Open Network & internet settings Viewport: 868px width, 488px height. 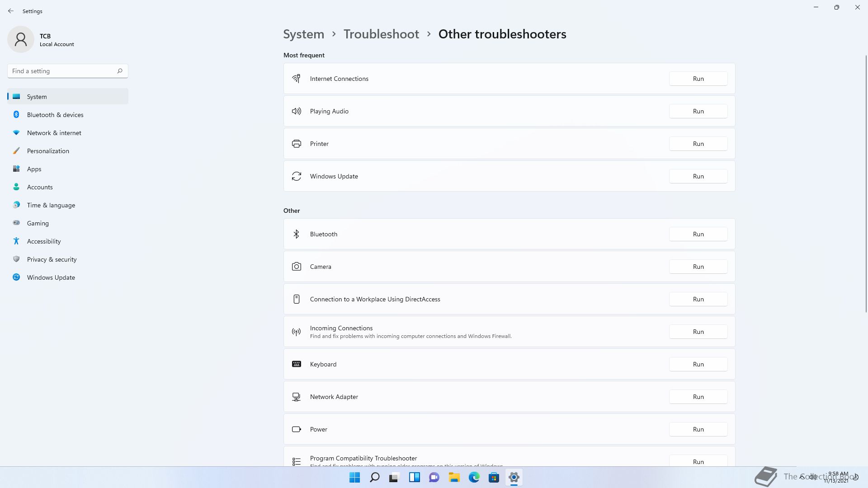[68, 133]
